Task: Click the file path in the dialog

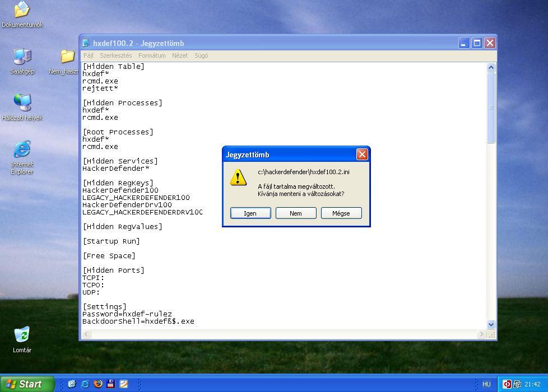Action: (x=303, y=172)
